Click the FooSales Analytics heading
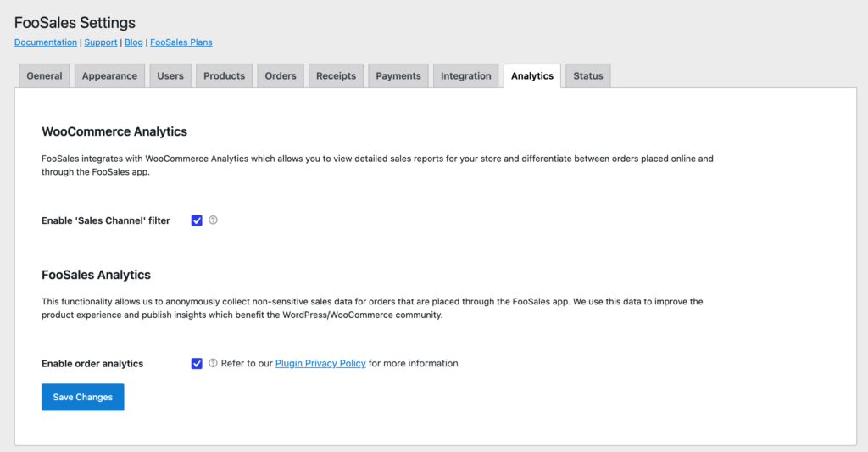 coord(97,276)
